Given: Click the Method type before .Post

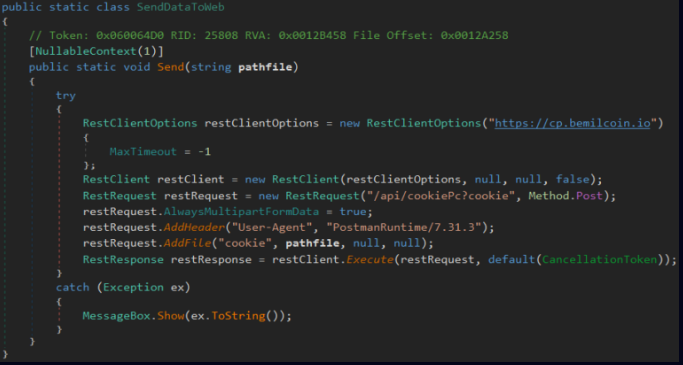Looking at the screenshot, I should pyautogui.click(x=548, y=196).
